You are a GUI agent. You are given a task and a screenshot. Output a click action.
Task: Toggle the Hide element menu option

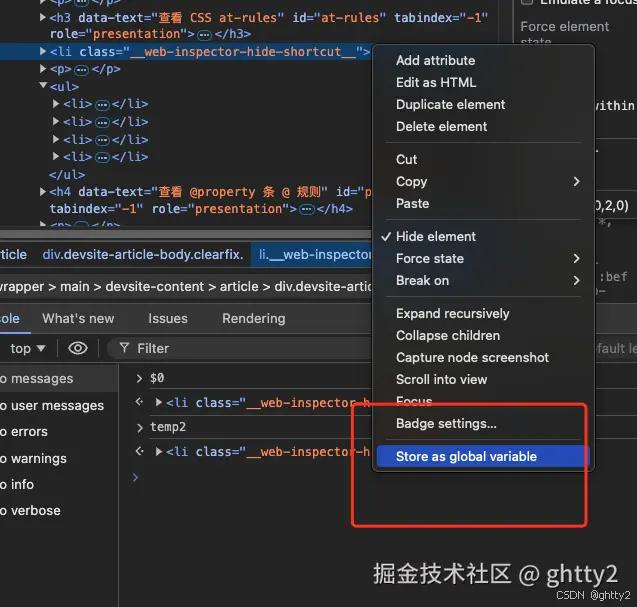[436, 236]
